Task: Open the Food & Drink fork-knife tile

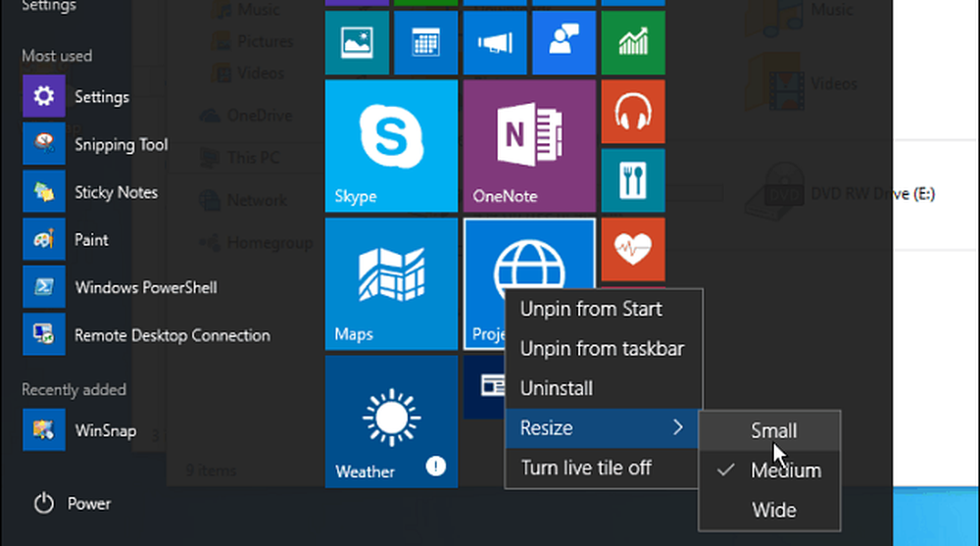Action: [632, 180]
